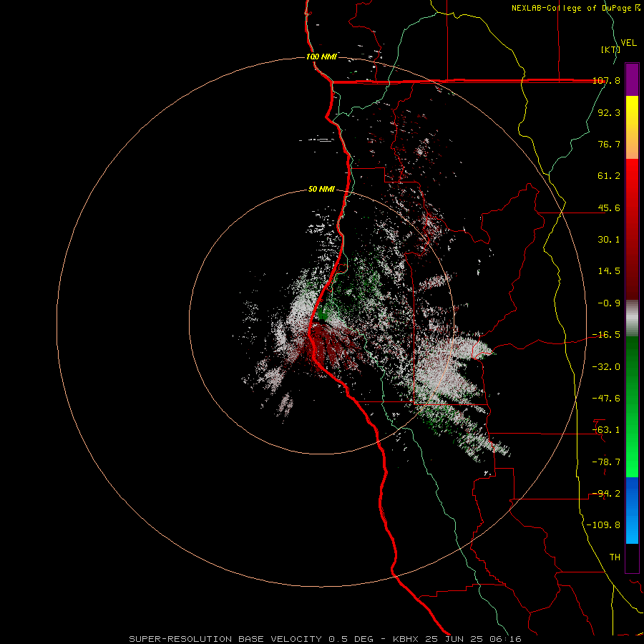Image resolution: width=644 pixels, height=644 pixels.
Task: Pick the purple segment of the color bar
Action: pyautogui.click(x=632, y=79)
